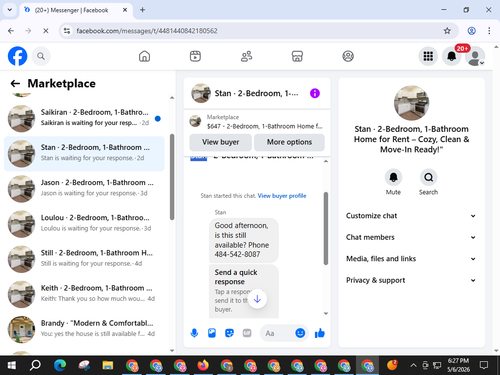Jump to latest message down arrow
The height and width of the screenshot is (375, 500).
pyautogui.click(x=257, y=299)
